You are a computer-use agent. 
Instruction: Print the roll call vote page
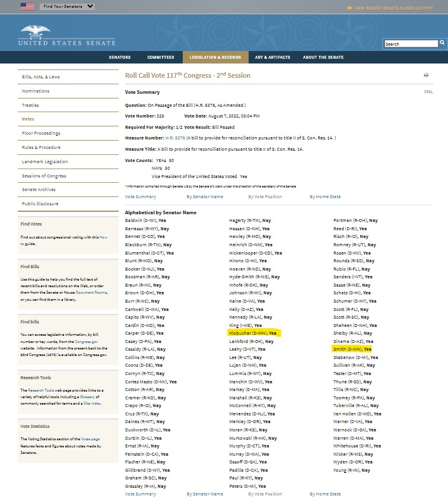pyautogui.click(x=425, y=75)
